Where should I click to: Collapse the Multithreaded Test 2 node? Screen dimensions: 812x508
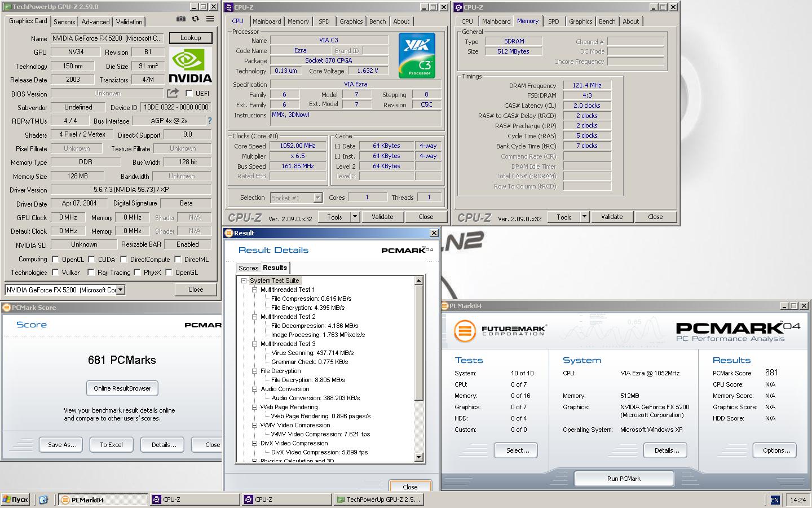254,317
